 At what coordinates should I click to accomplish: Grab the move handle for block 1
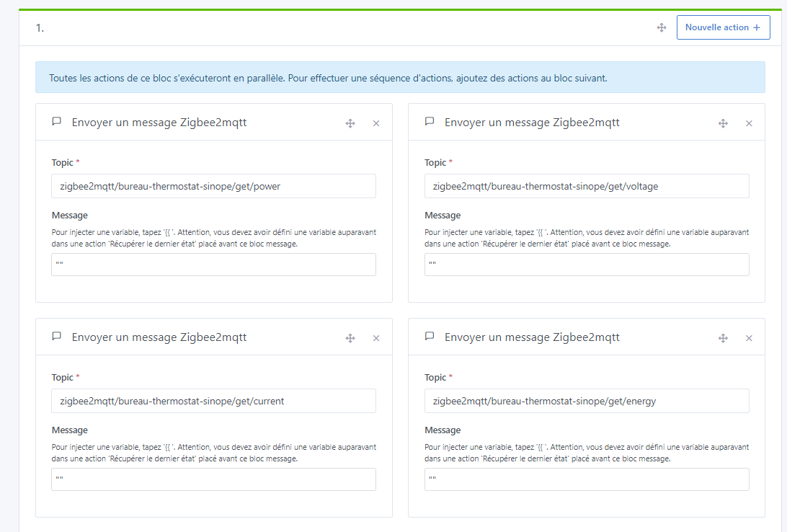coord(662,27)
